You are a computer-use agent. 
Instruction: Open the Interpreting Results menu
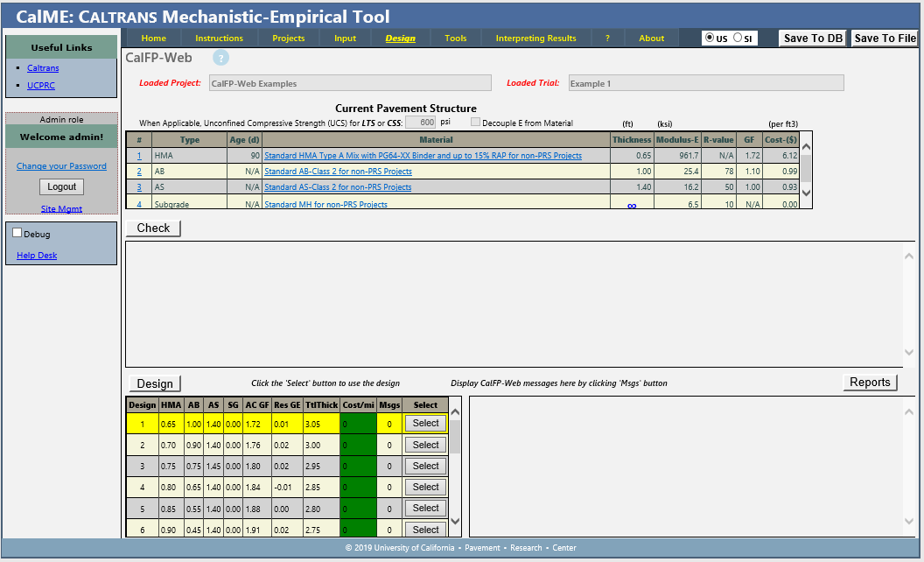[535, 38]
